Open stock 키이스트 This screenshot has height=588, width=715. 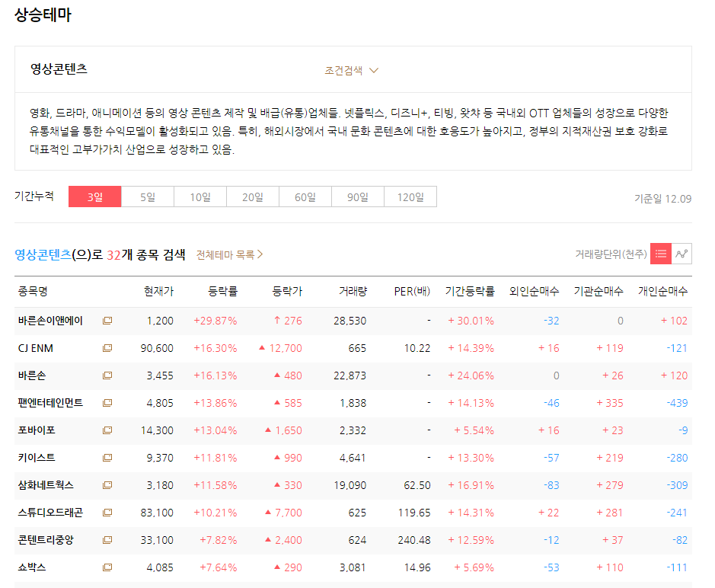(x=37, y=458)
